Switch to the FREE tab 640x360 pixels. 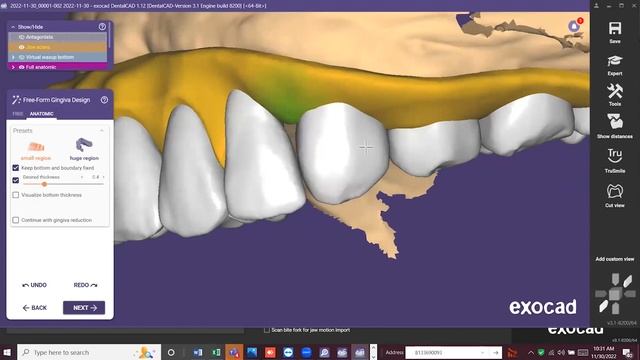(18, 114)
